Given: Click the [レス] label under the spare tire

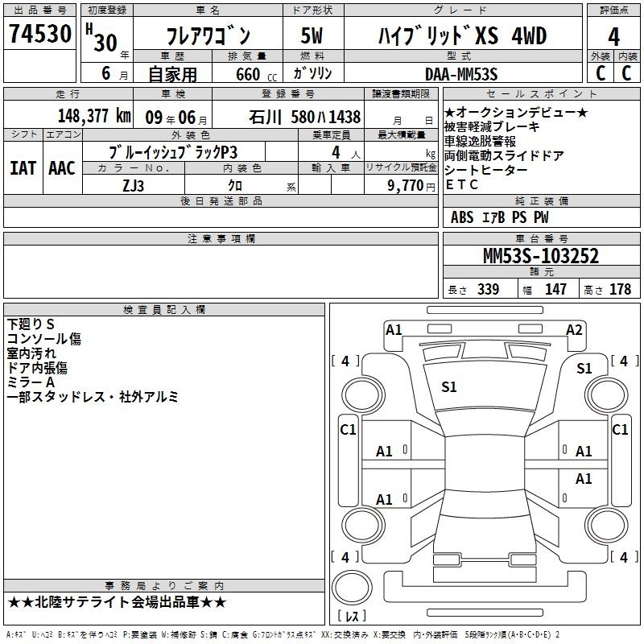Looking at the screenshot, I should [x=351, y=617].
